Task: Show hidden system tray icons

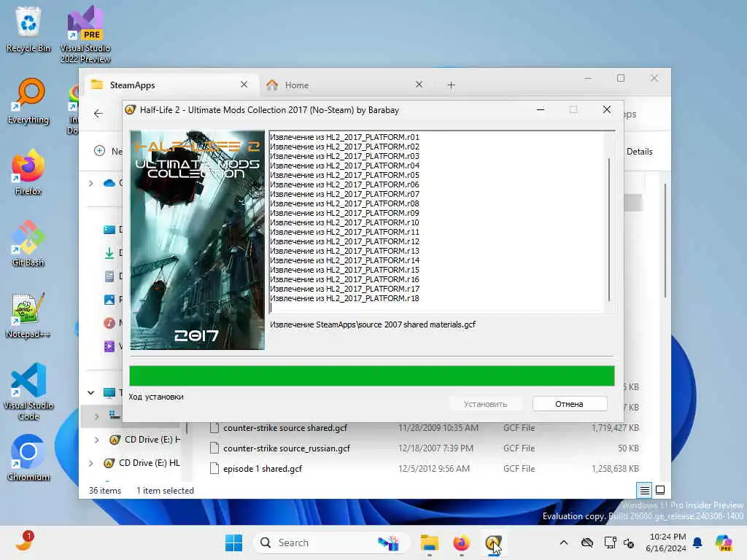Action: coord(564,542)
